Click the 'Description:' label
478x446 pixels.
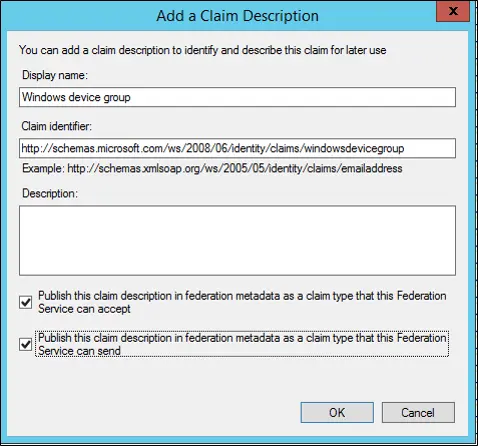[50, 193]
